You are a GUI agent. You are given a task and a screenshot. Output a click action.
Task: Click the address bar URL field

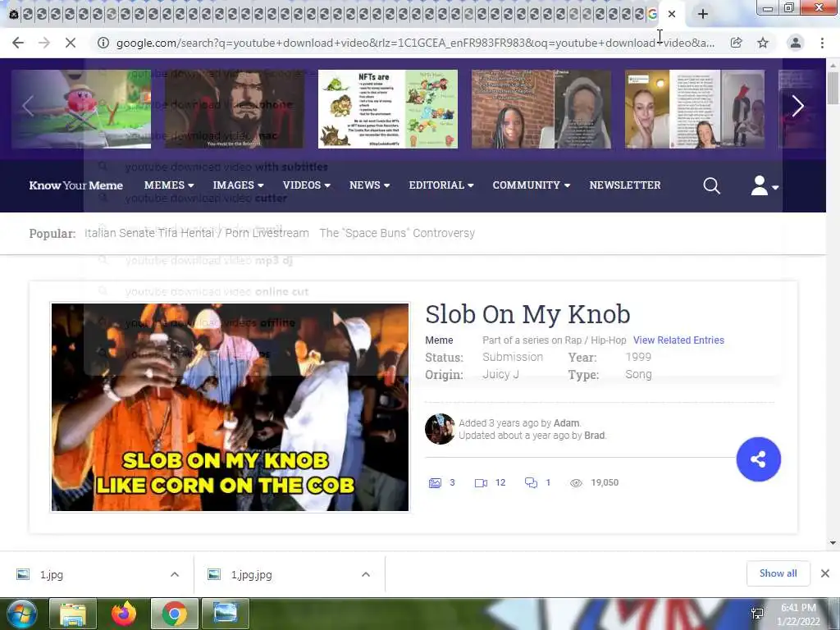[415, 43]
